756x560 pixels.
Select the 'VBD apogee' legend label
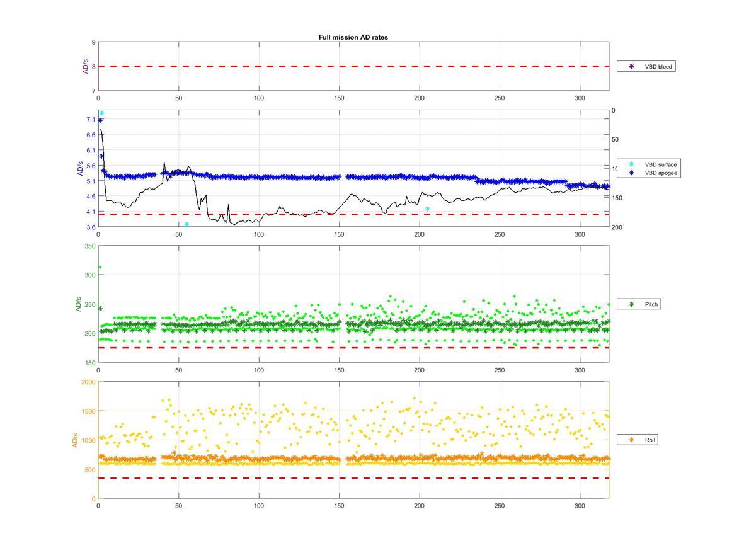coord(661,173)
